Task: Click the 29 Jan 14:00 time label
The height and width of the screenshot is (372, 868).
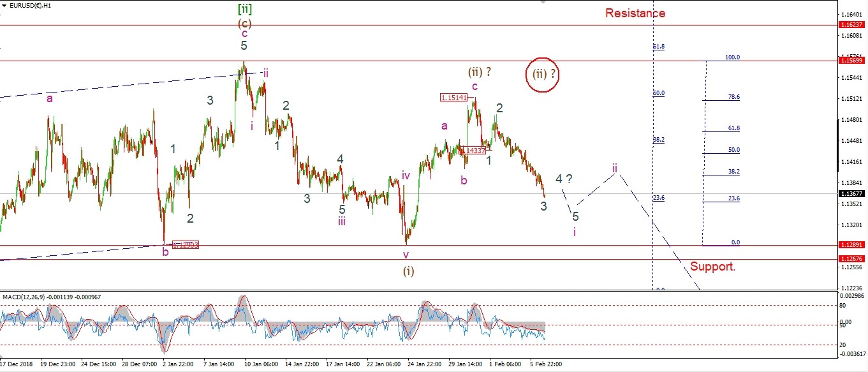Action: [466, 364]
